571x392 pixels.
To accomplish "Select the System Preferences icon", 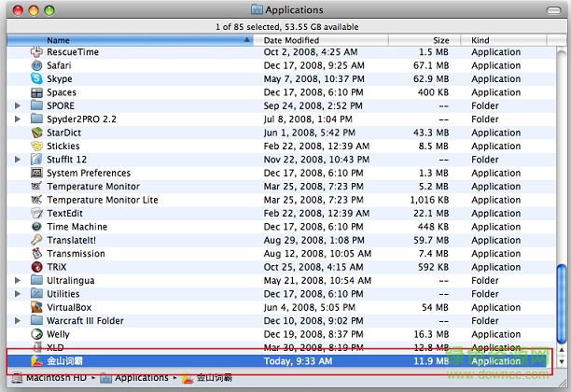I will 36,174.
